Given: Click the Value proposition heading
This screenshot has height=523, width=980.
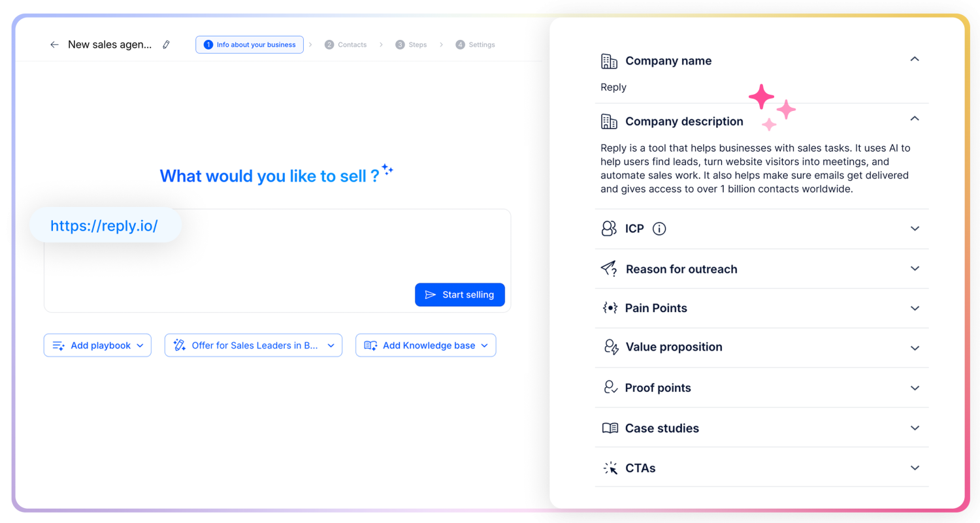Looking at the screenshot, I should [674, 347].
